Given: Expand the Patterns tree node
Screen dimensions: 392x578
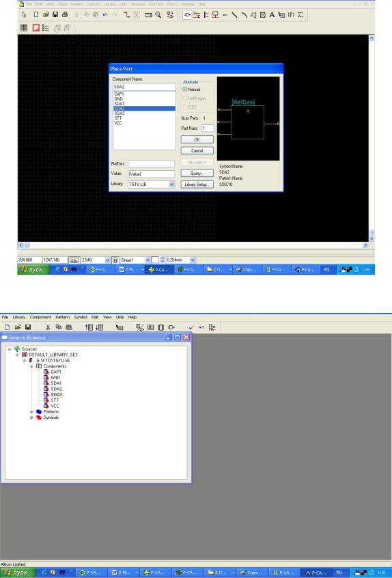Looking at the screenshot, I should coord(31,412).
